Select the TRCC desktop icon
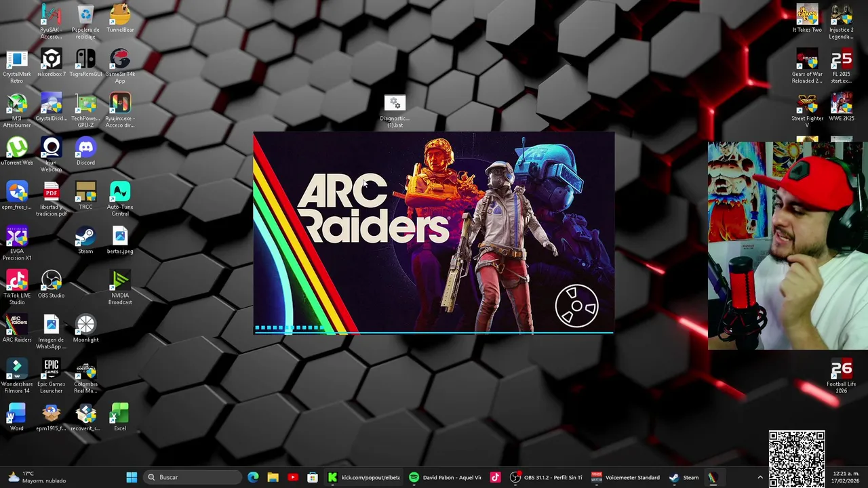 pos(85,196)
